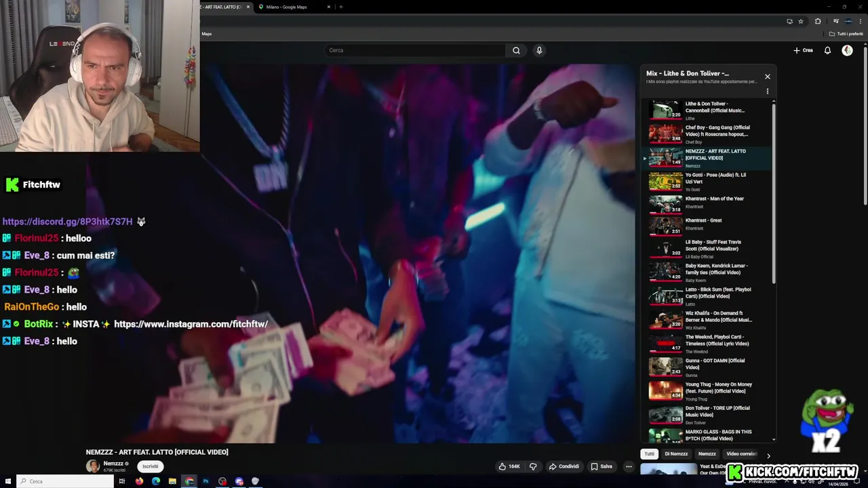Click the playlist panel scrollbar

pyautogui.click(x=774, y=193)
